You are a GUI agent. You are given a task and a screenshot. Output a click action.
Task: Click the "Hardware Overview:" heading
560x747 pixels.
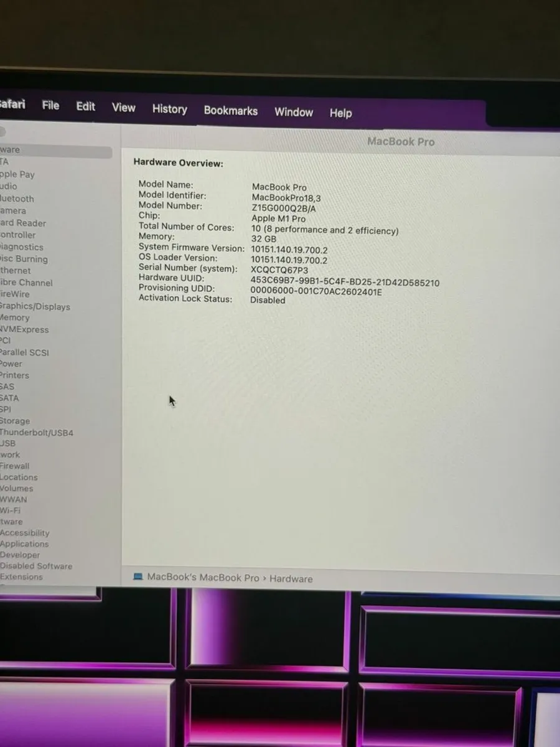tap(178, 163)
